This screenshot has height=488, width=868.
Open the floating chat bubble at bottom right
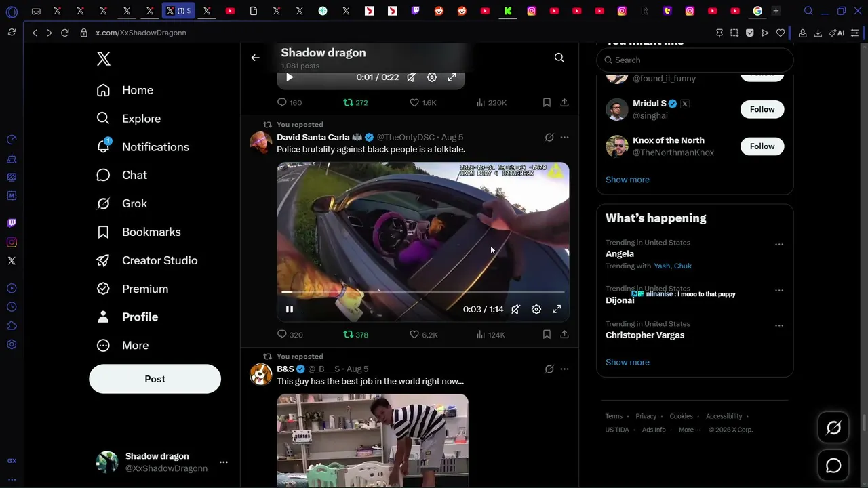tap(833, 466)
